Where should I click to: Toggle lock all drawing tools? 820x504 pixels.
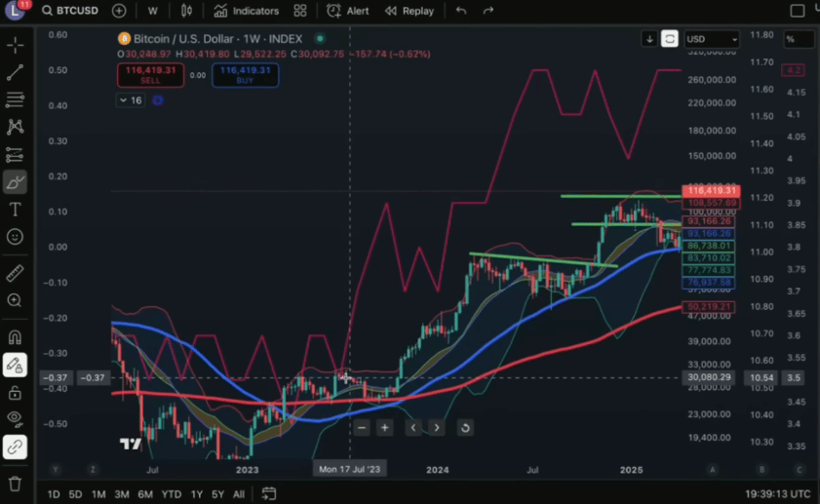(16, 392)
